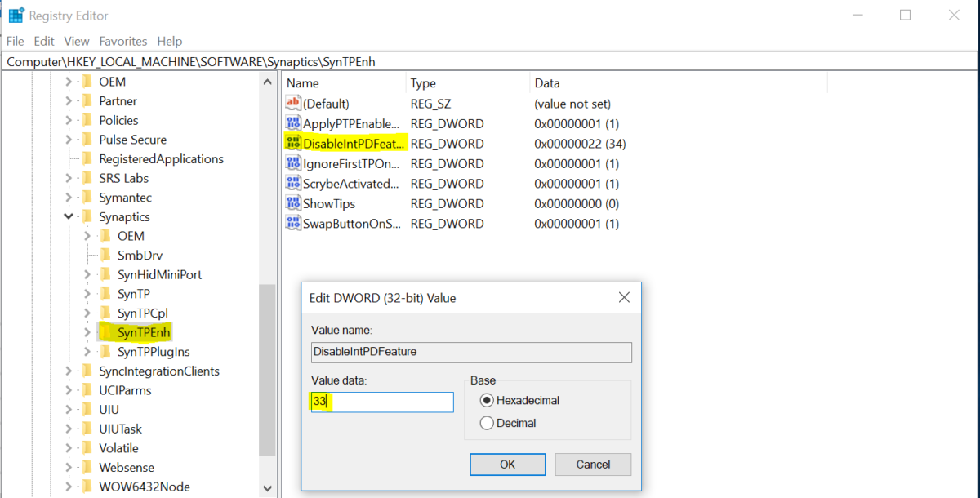980x498 pixels.
Task: Collapse the Synaptics registry key
Action: (x=69, y=217)
